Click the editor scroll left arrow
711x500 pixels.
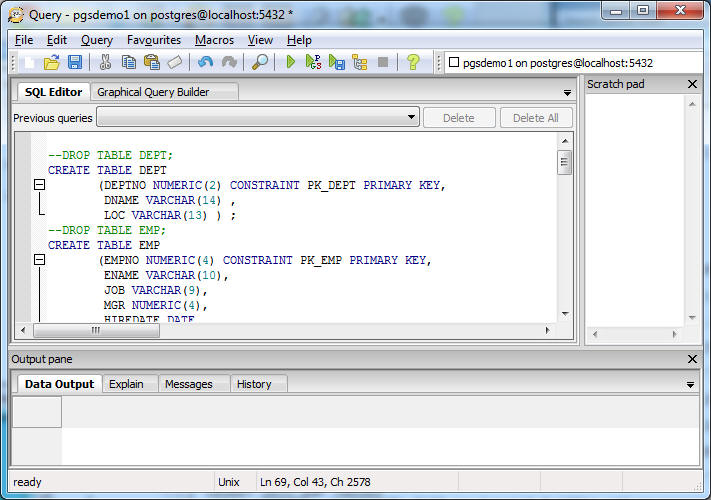(23, 330)
